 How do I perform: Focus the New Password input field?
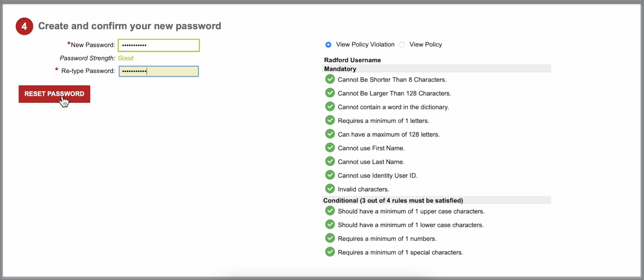159,45
